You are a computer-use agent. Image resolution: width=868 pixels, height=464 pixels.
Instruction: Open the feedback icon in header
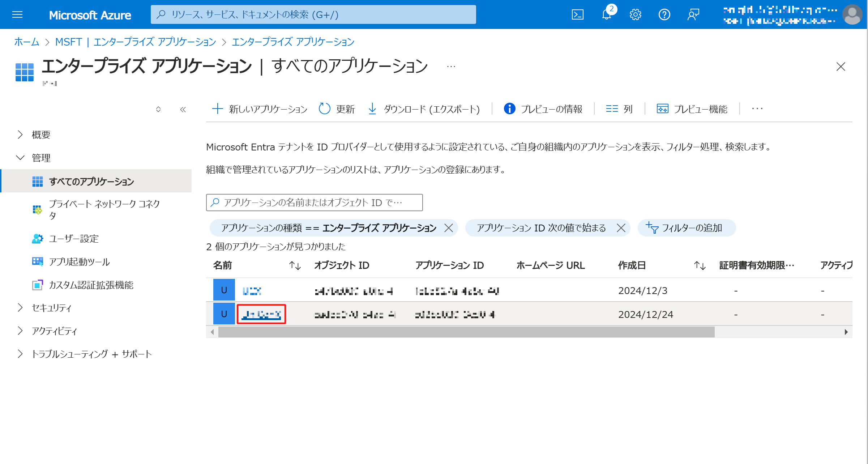click(x=693, y=14)
